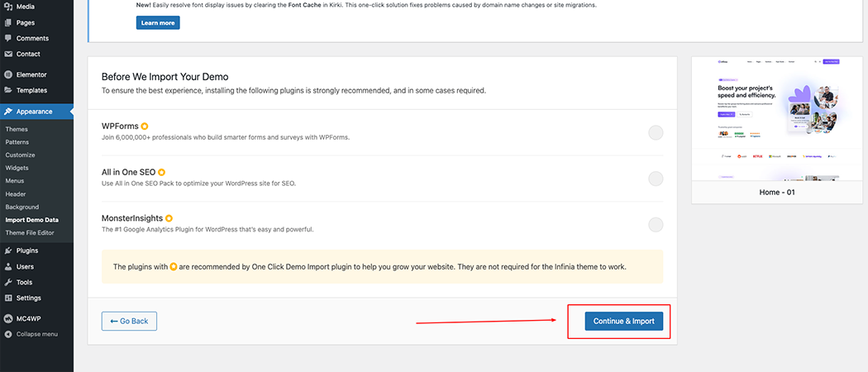Select Import Demo Data submenu item
The width and height of the screenshot is (868, 372).
tap(32, 220)
